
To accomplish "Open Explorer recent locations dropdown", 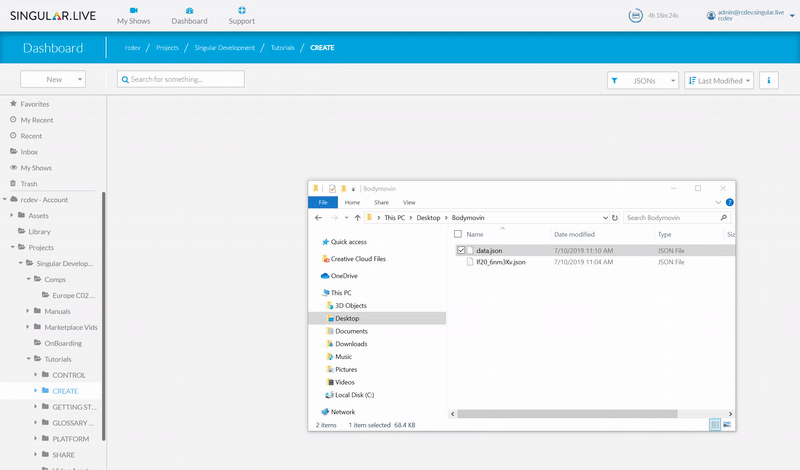I will (x=346, y=218).
